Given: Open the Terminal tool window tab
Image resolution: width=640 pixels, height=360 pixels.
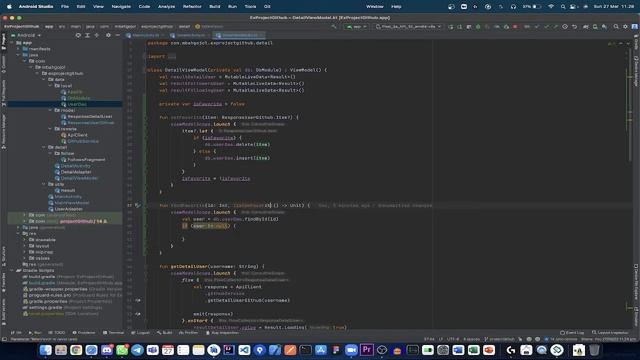Looking at the screenshot, I should 113,333.
